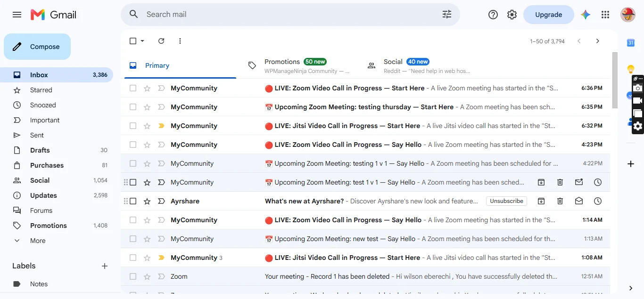Image resolution: width=644 pixels, height=299 pixels.
Task: Mark 'test 1 v 1' meeting email as unread
Action: tap(579, 182)
